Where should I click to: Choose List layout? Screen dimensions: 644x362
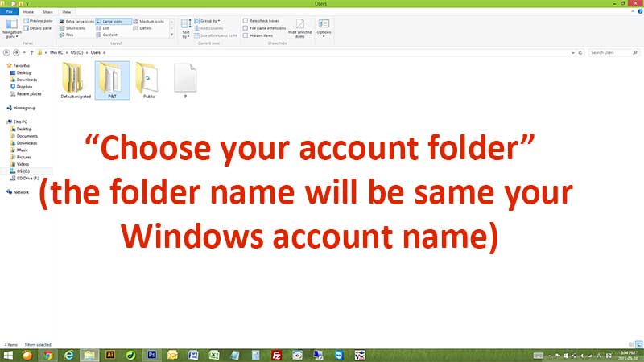(x=103, y=28)
